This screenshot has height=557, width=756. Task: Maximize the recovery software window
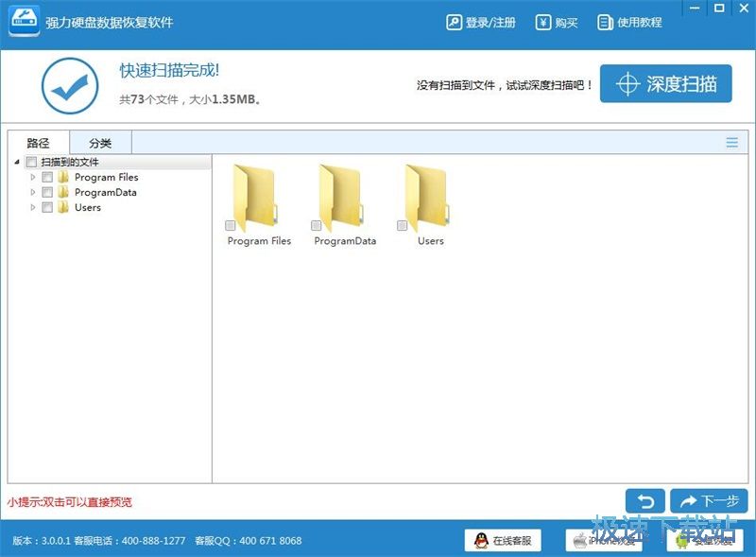[x=719, y=9]
